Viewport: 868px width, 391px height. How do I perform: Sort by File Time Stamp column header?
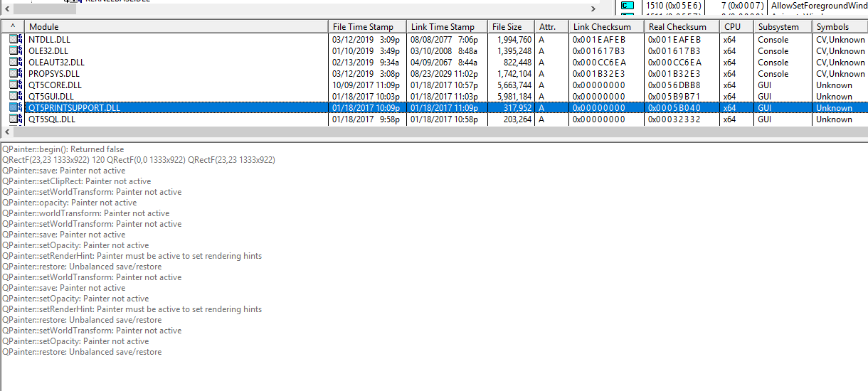366,27
